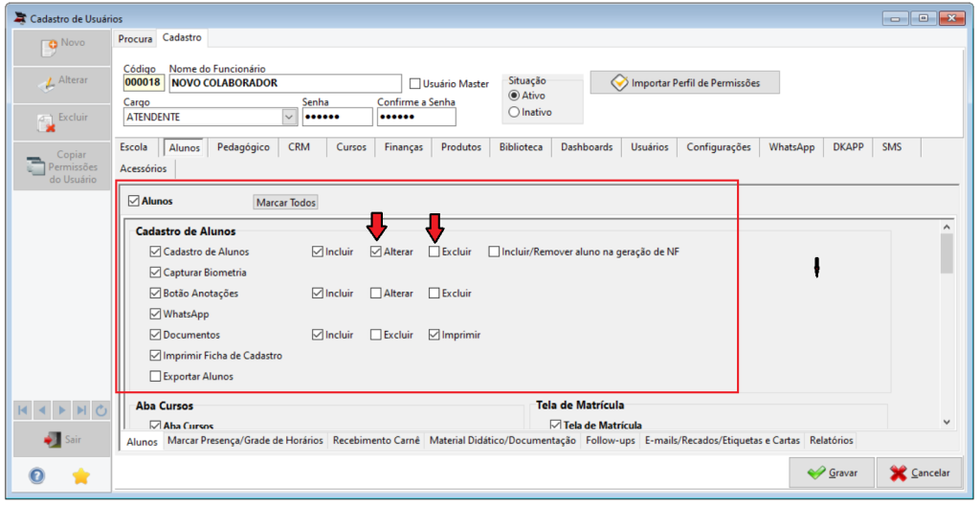This screenshot has width=980, height=505.
Task: Open the Configurações tab
Action: pyautogui.click(x=719, y=147)
